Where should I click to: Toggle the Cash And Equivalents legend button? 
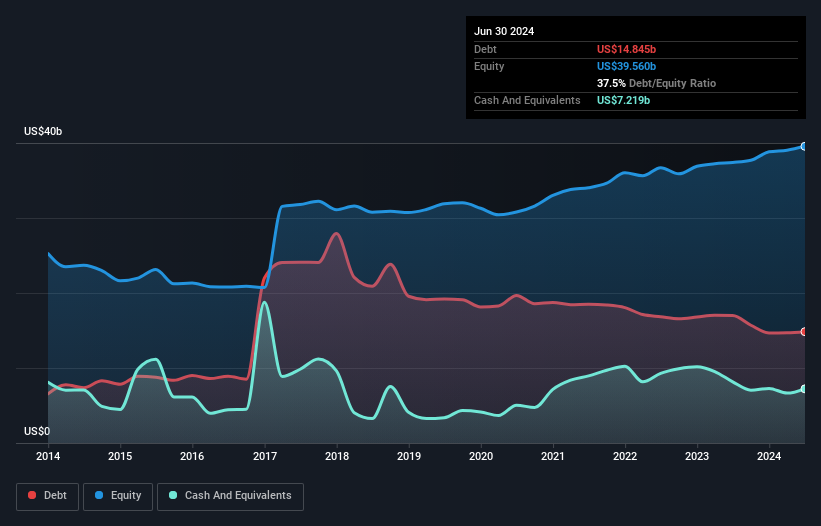coord(230,496)
